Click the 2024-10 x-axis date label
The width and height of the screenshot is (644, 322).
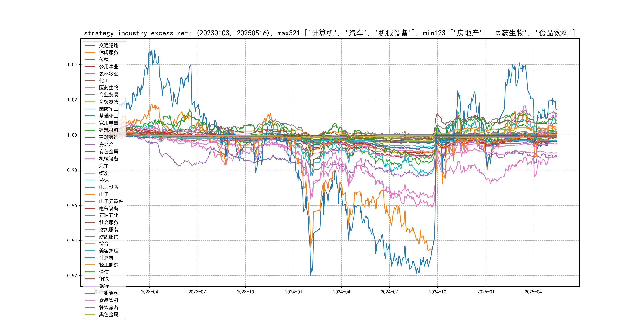coord(437,292)
